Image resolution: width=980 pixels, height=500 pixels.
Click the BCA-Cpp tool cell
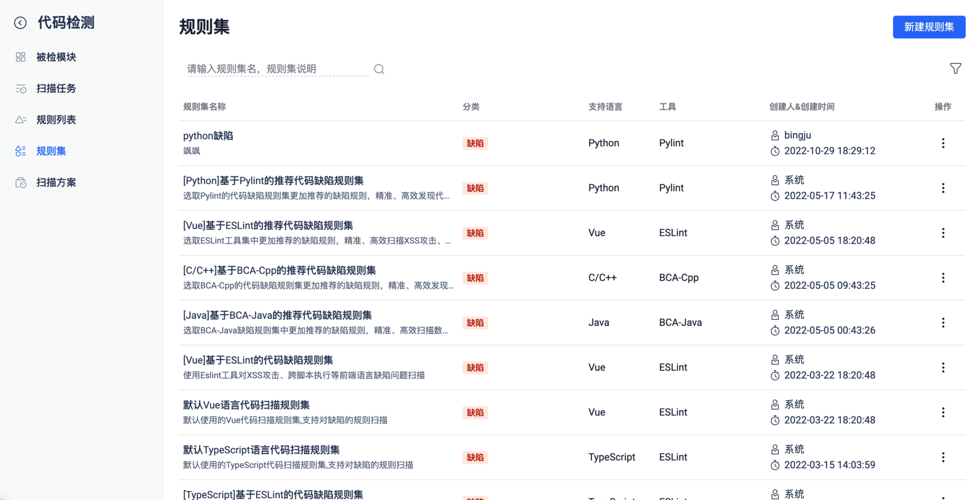click(679, 278)
